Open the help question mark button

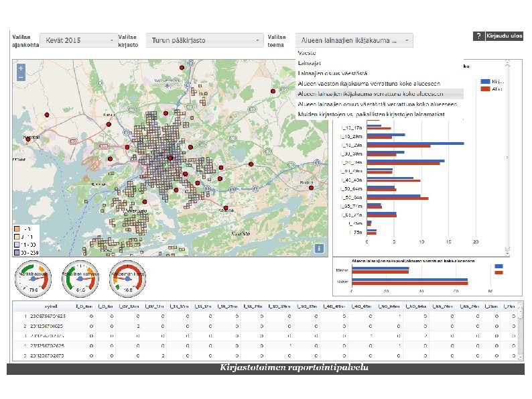pyautogui.click(x=478, y=36)
